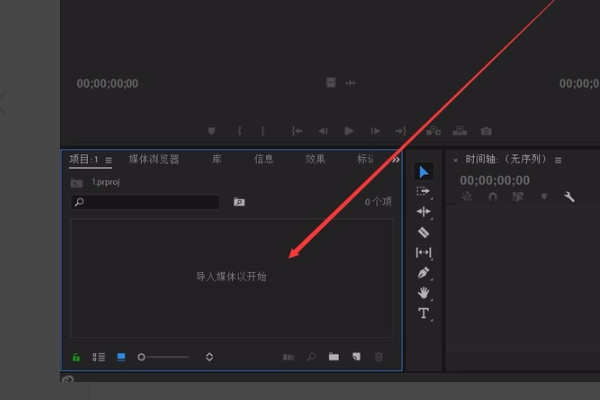Play the source monitor
600x400 pixels.
click(349, 131)
